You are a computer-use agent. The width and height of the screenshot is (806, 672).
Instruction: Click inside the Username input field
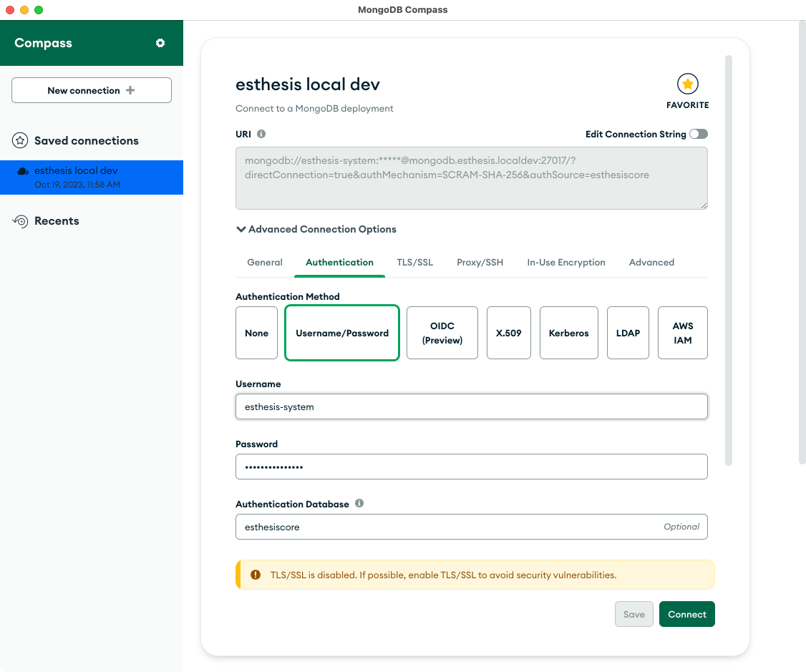point(471,406)
